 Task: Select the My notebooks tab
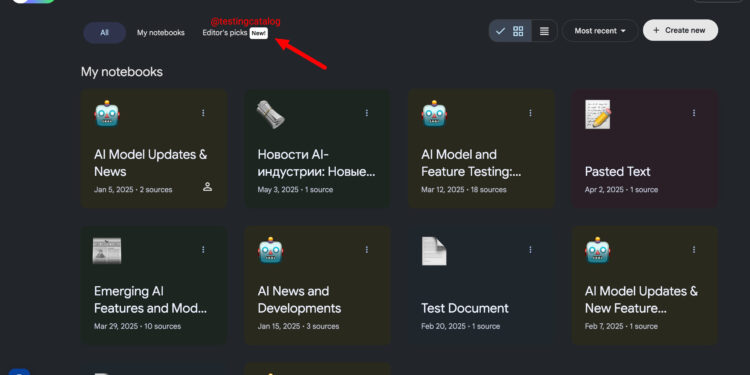coord(161,33)
